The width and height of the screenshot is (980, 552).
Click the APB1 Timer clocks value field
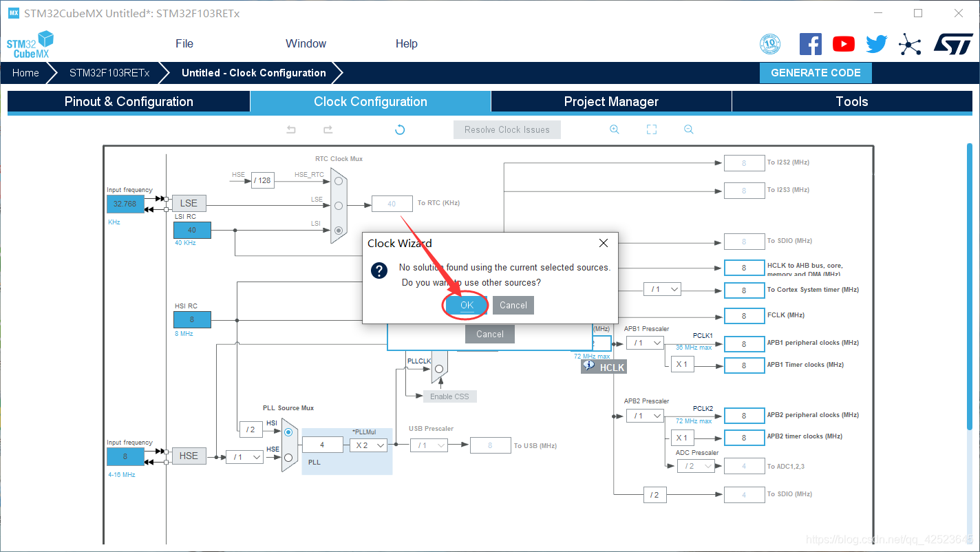(x=744, y=365)
